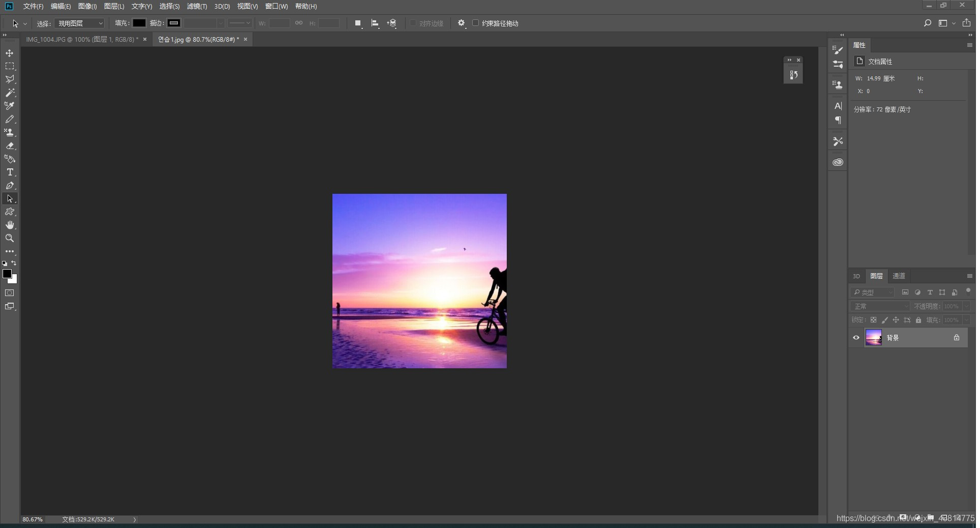
Task: Toggle lock all padlock icon
Action: (x=918, y=320)
